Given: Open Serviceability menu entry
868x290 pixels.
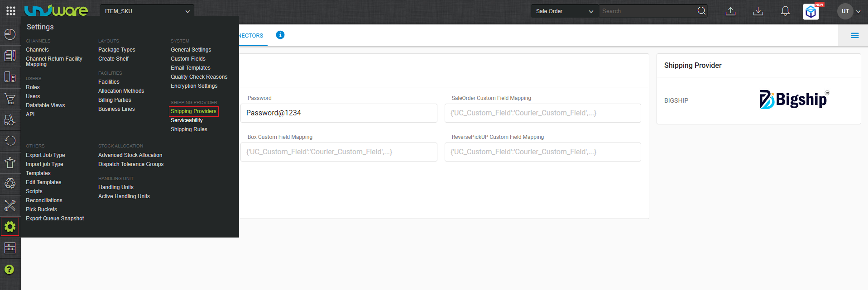Looking at the screenshot, I should coord(187,120).
